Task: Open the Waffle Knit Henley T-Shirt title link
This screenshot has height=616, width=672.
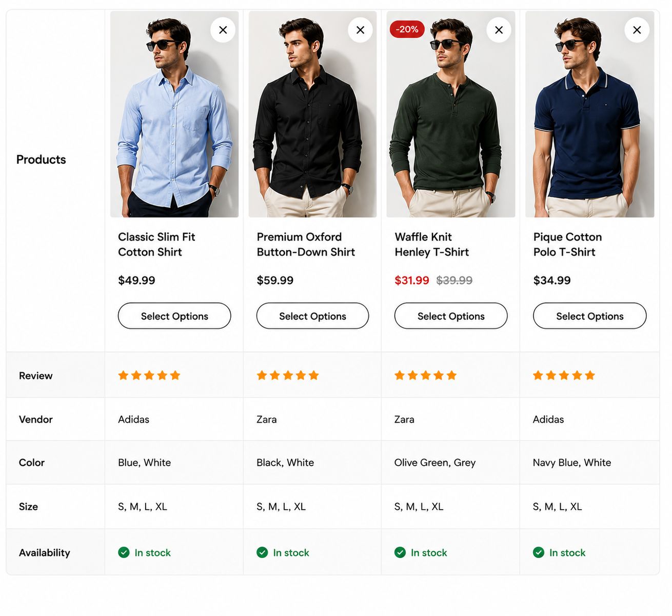Action: [x=431, y=245]
